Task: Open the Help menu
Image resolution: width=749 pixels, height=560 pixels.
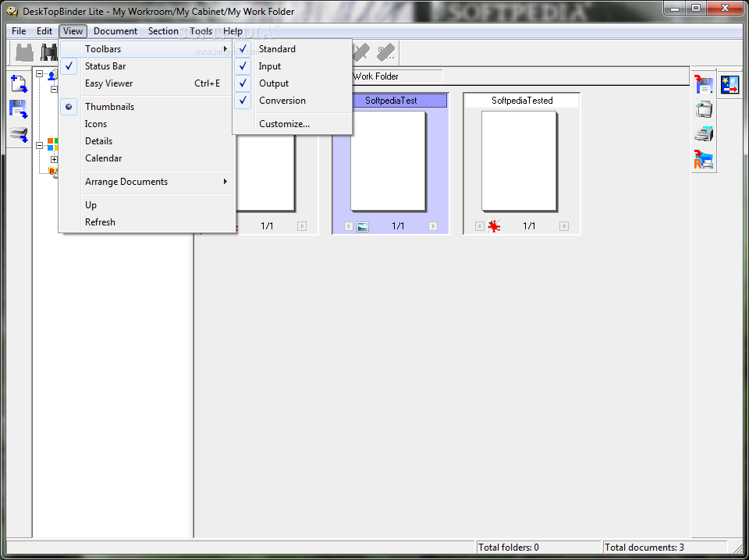Action: (x=233, y=31)
